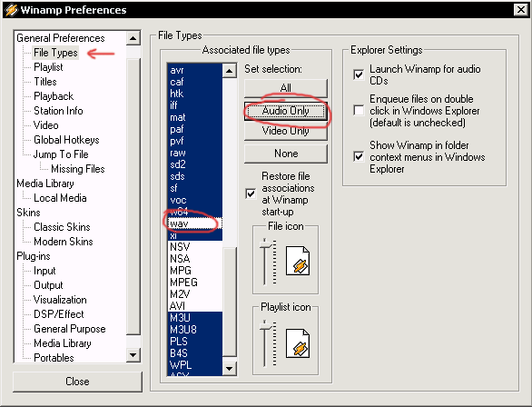This screenshot has width=532, height=407.
Task: Click the Audio Only button
Action: pyautogui.click(x=286, y=111)
